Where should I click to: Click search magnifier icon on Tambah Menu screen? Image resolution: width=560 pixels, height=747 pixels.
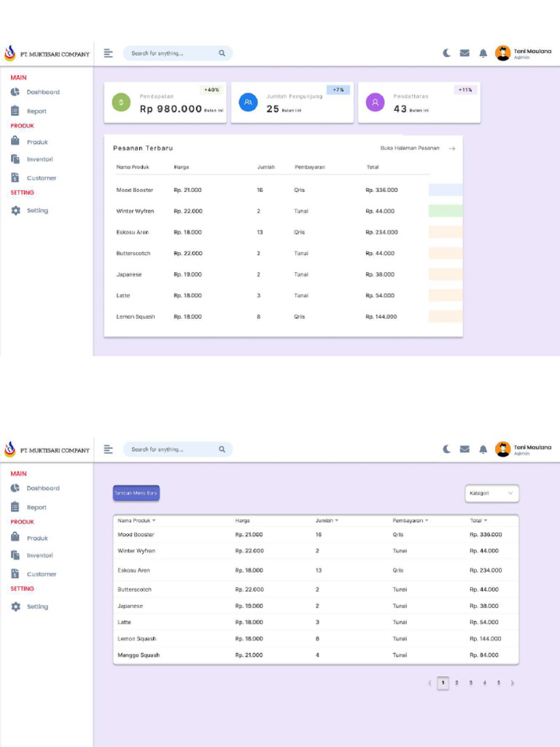[222, 449]
